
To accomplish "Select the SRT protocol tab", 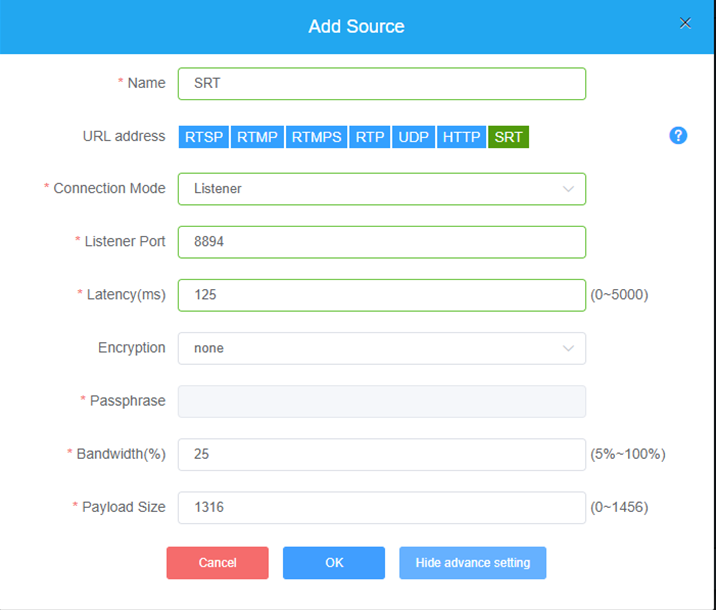I will (x=508, y=137).
